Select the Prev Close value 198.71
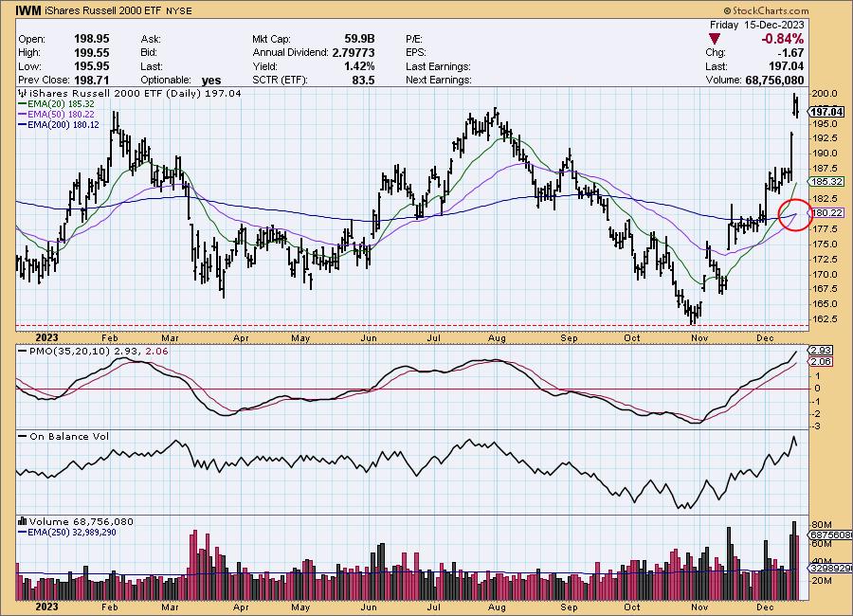This screenshot has height=616, width=853. click(x=91, y=80)
